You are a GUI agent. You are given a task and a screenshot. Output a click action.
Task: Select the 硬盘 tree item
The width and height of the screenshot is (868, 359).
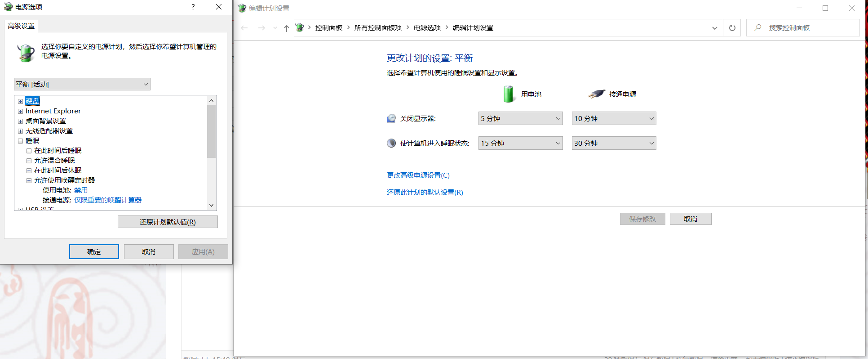point(32,101)
